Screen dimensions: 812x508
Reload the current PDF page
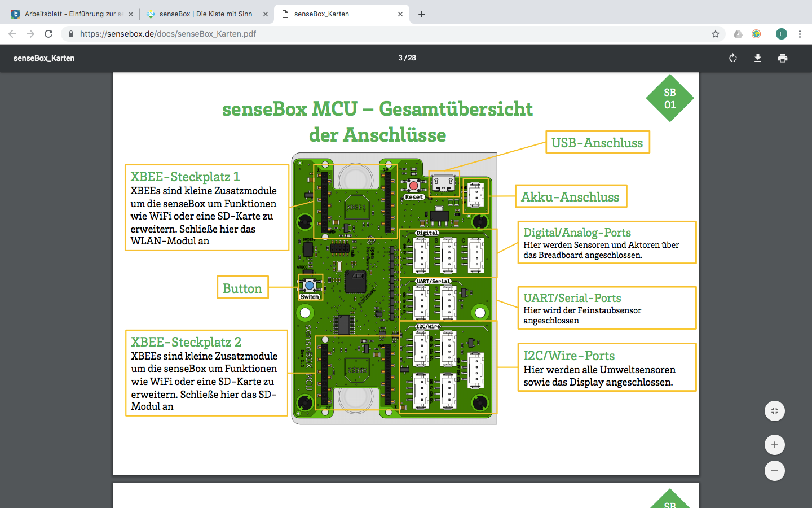pyautogui.click(x=48, y=34)
